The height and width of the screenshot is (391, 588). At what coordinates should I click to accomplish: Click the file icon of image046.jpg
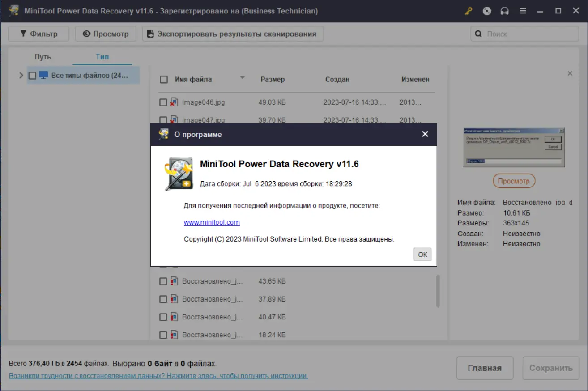pyautogui.click(x=174, y=102)
